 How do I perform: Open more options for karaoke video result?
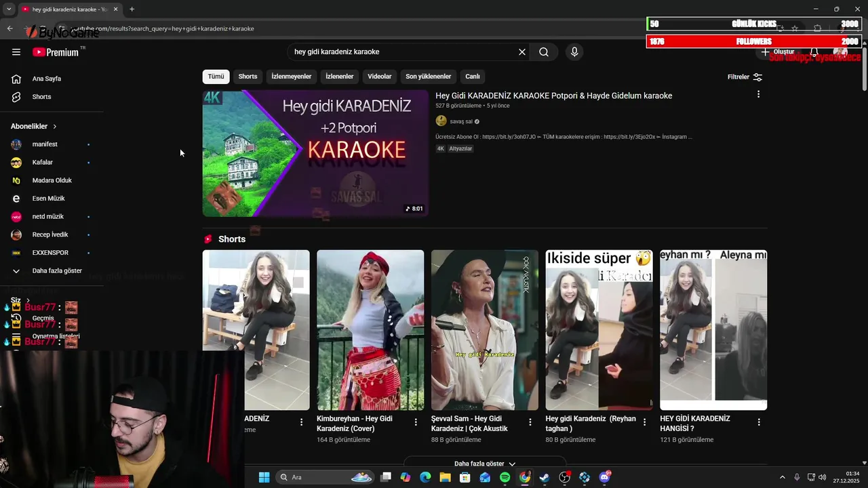point(758,95)
